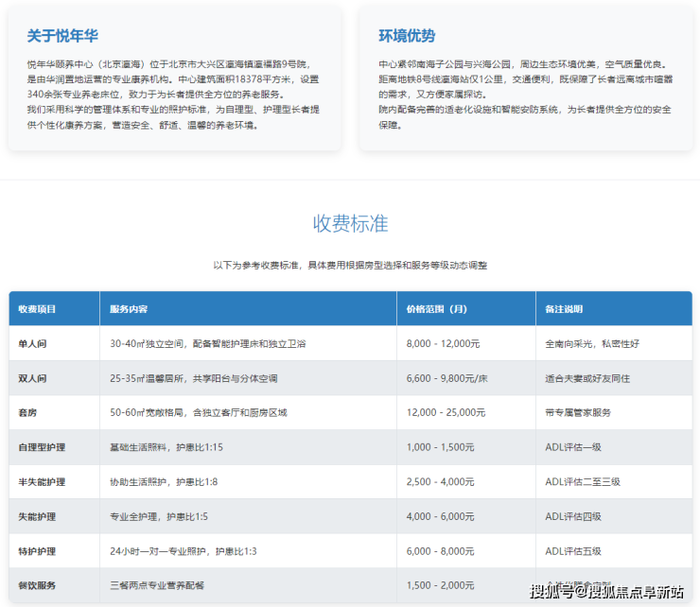The height and width of the screenshot is (607, 700).
Task: Click the 8,000 - 12,000元 price cell
Action: 443,344
